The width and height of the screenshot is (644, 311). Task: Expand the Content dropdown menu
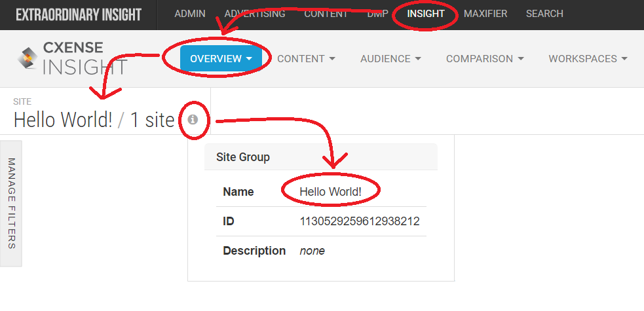click(x=306, y=59)
